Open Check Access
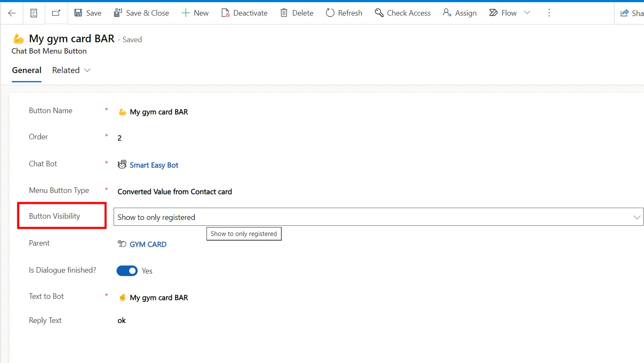Screen dimensions: 644x363 (x=403, y=13)
